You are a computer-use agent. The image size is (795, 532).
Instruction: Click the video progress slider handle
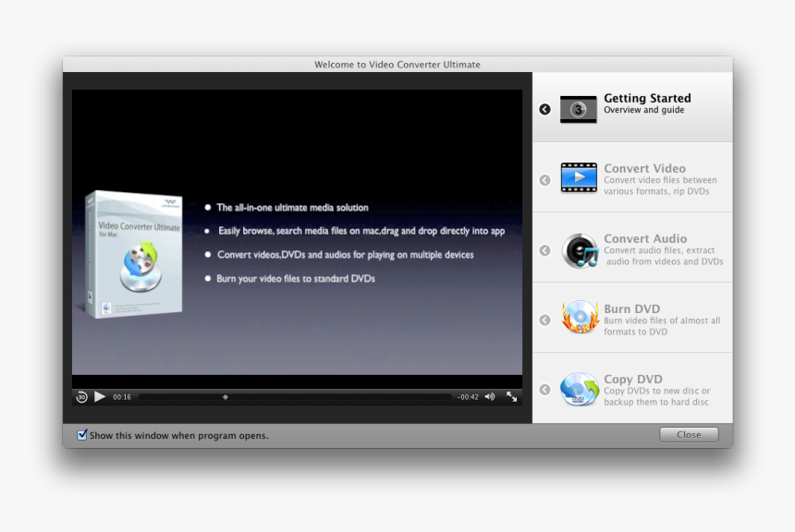tap(226, 397)
